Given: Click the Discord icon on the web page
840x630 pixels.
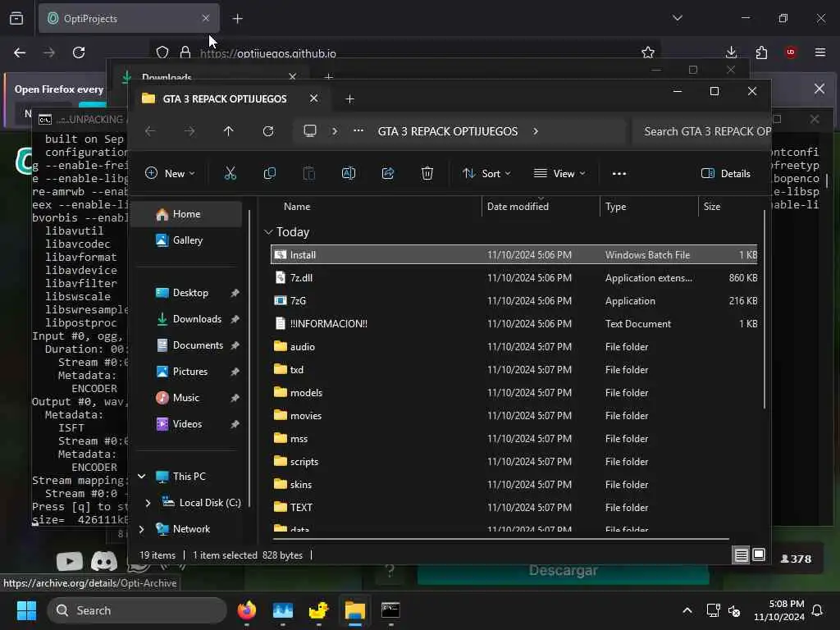Looking at the screenshot, I should 104,561.
